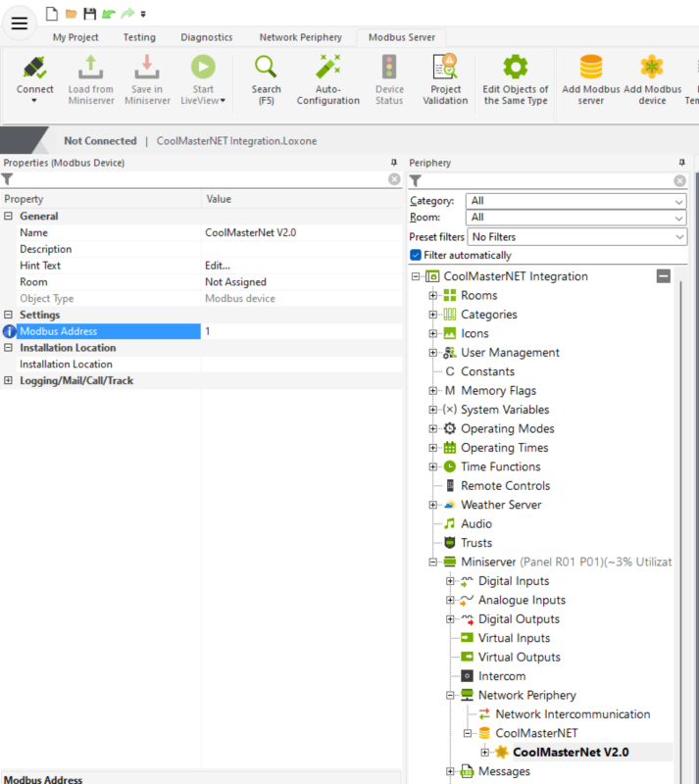Click Load from Miniserver icon
The image size is (699, 784).
(x=90, y=68)
